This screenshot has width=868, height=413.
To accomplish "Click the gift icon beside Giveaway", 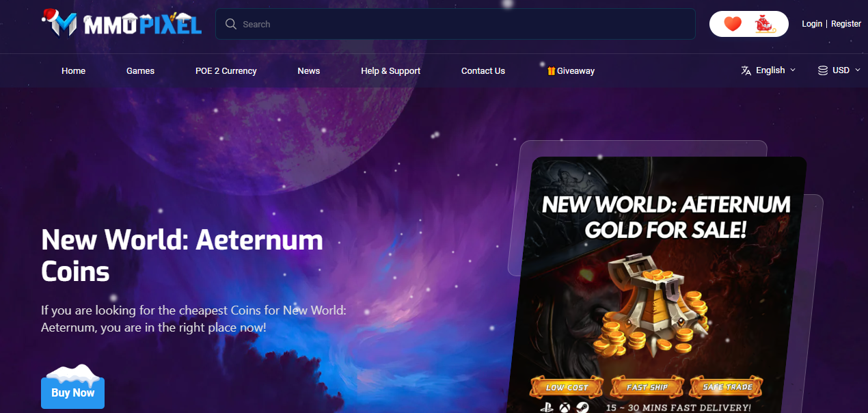I will (551, 71).
